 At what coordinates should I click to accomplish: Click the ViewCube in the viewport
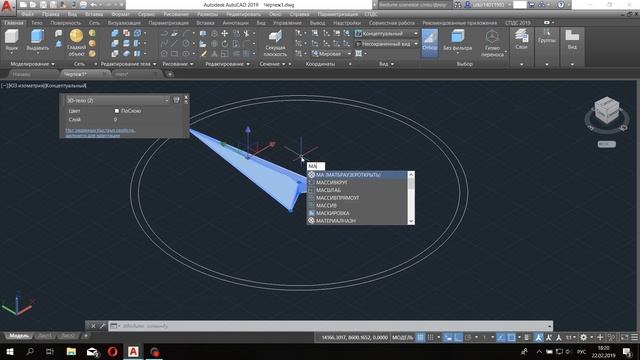(606, 110)
